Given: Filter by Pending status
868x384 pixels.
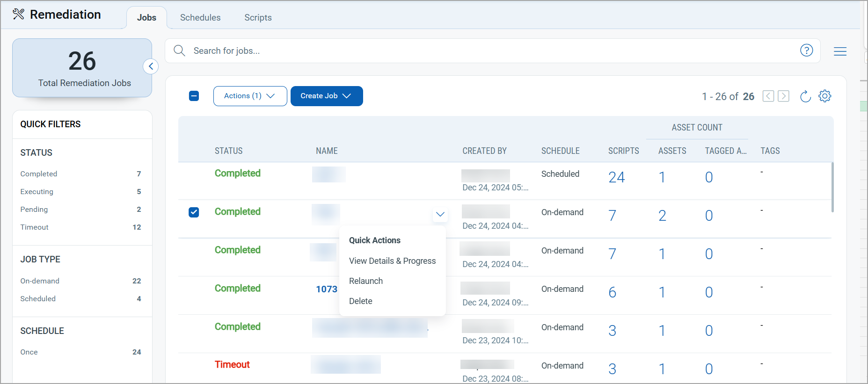Looking at the screenshot, I should pos(80,210).
